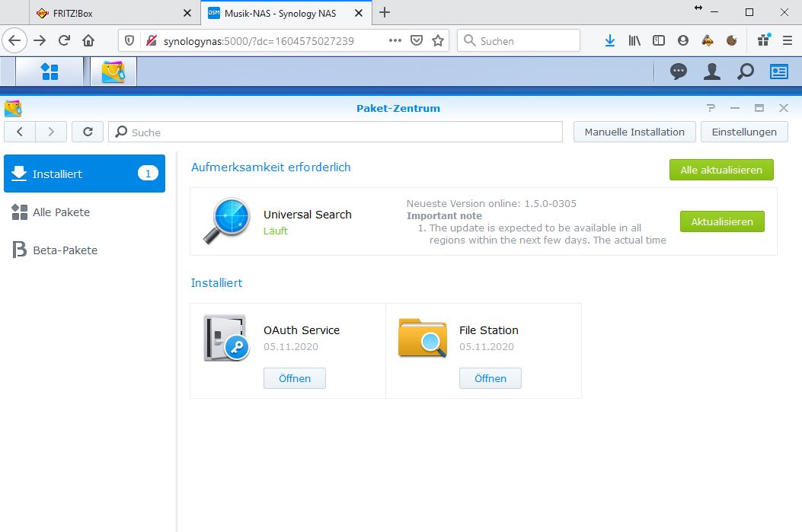Open Einstellungen in Paket-Zentrum
This screenshot has width=802, height=532.
[x=744, y=132]
